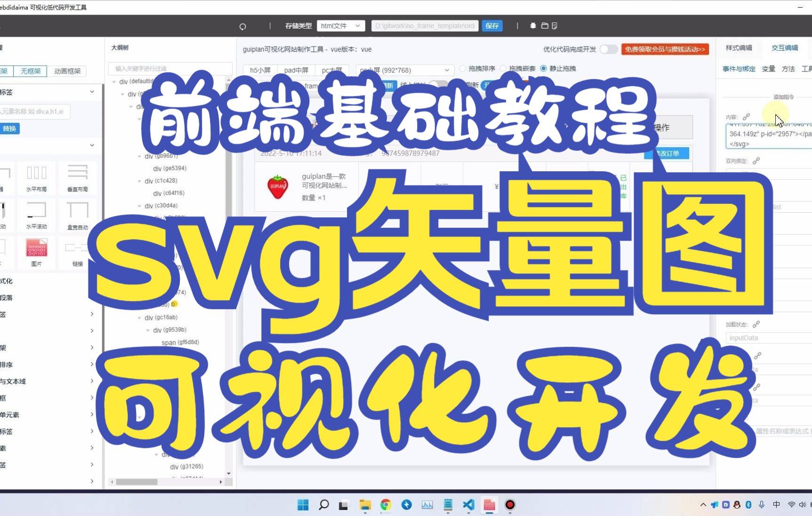Click the 保存 save button

(492, 26)
